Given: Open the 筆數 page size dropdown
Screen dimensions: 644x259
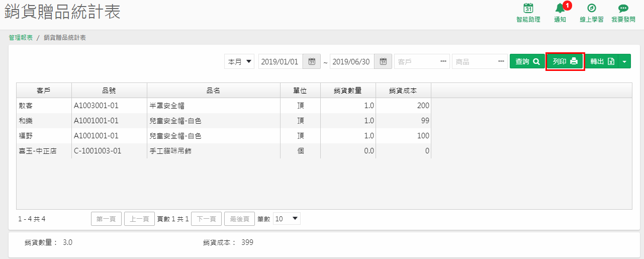Looking at the screenshot, I should 287,219.
